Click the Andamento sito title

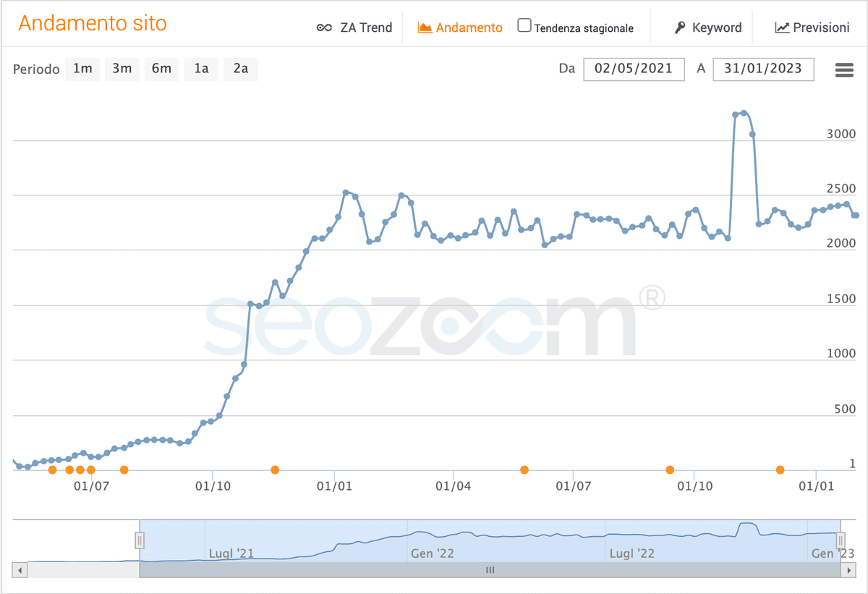(93, 23)
